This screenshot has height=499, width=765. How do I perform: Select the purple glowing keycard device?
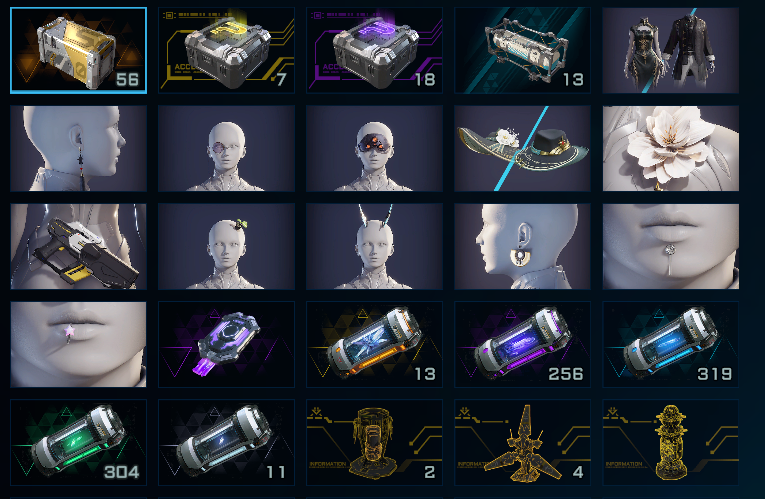[x=226, y=344]
